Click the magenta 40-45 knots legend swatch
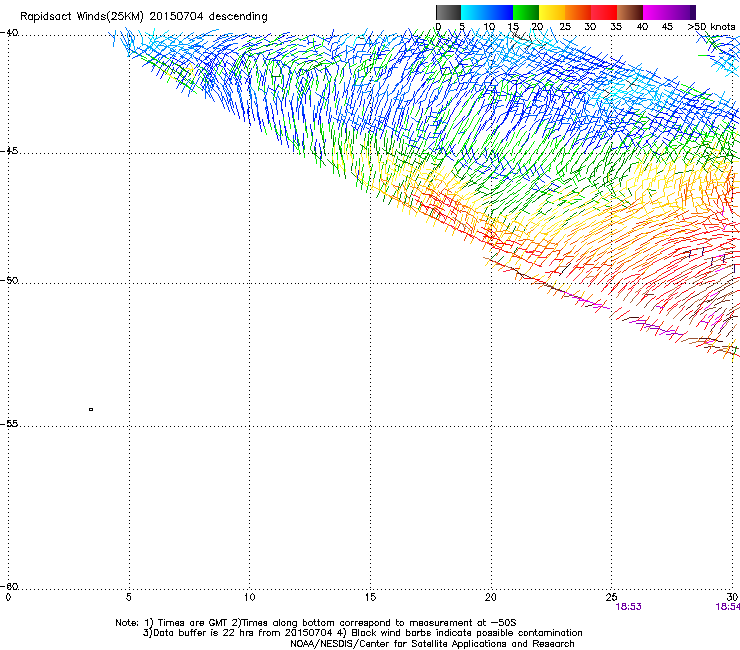Image resolution: width=740 pixels, height=650 pixels. point(656,12)
